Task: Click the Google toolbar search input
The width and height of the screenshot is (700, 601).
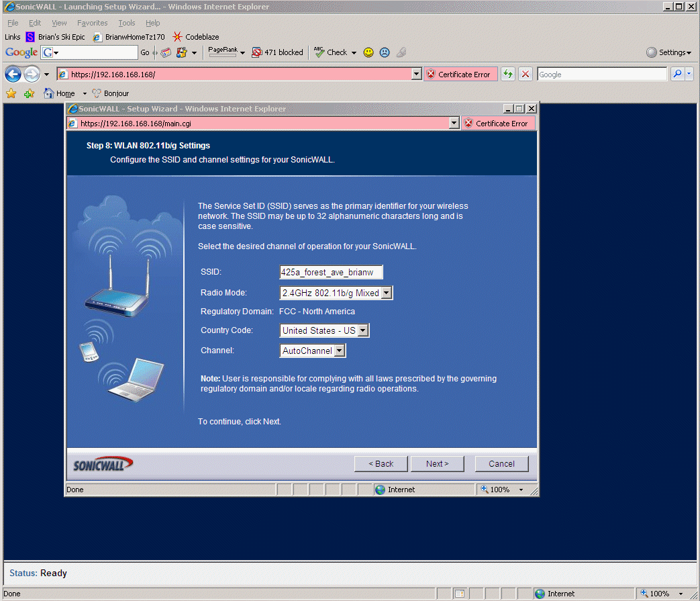Action: (x=89, y=52)
